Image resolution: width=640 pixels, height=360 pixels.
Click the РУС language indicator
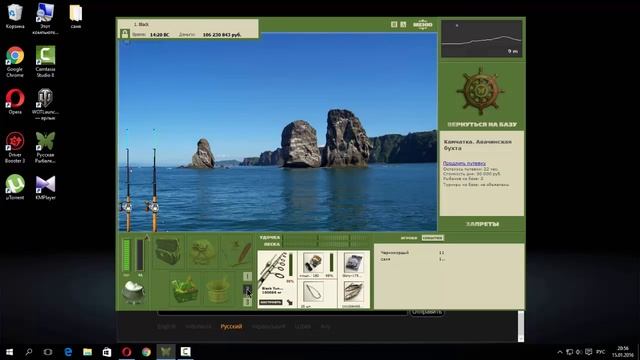click(x=600, y=352)
